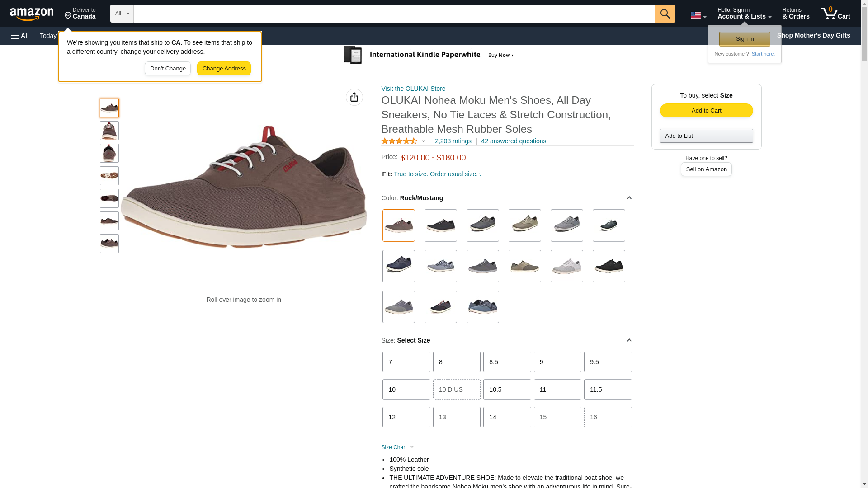
Task: Click the Add to Cart button
Action: [706, 111]
